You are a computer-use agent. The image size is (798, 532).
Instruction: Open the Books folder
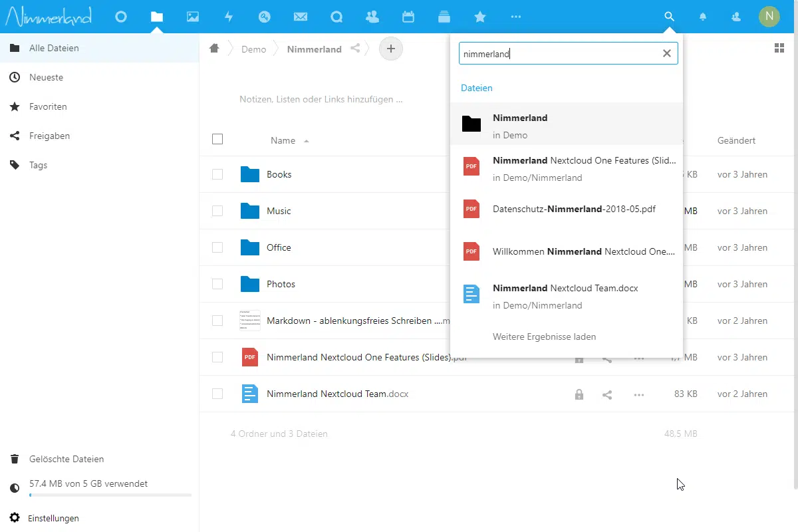pyautogui.click(x=279, y=174)
